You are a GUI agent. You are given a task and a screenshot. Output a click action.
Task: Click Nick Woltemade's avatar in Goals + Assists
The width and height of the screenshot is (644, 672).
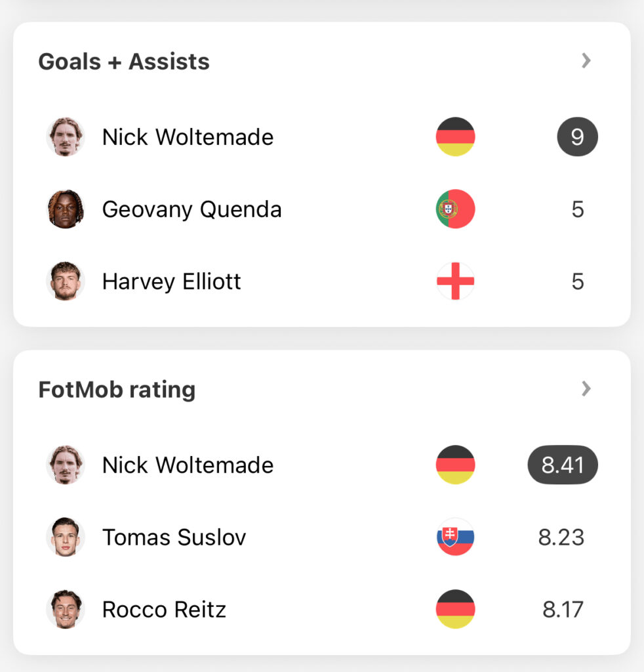(x=66, y=136)
